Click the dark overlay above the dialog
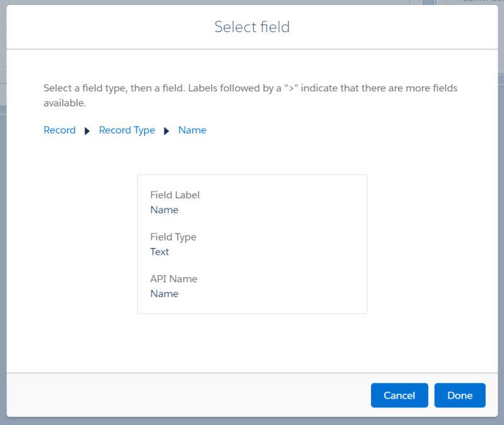The image size is (504, 425). pyautogui.click(x=252, y=3)
